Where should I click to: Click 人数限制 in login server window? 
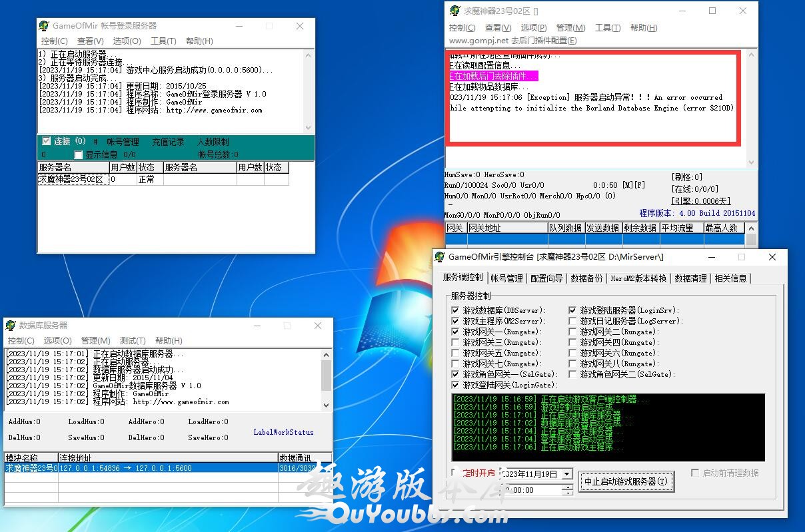click(213, 142)
